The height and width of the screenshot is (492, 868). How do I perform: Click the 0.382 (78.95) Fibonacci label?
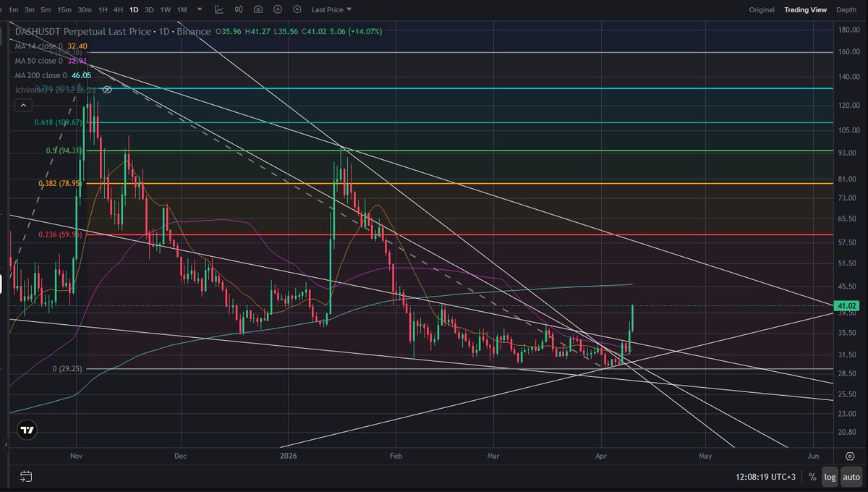tap(60, 184)
